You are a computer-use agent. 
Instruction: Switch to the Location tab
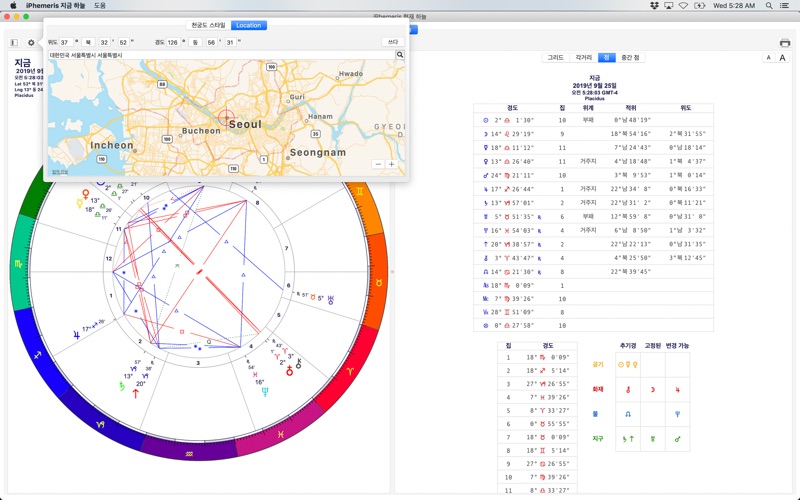tap(248, 25)
